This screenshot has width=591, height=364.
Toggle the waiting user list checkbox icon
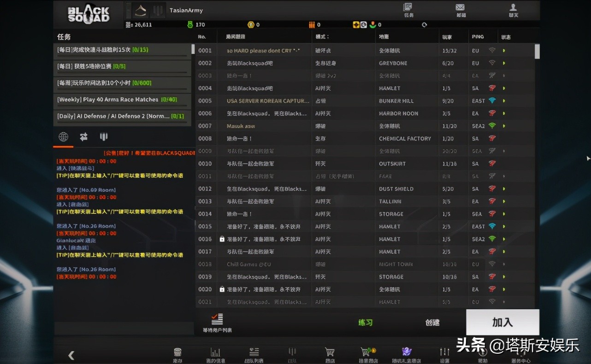(217, 319)
